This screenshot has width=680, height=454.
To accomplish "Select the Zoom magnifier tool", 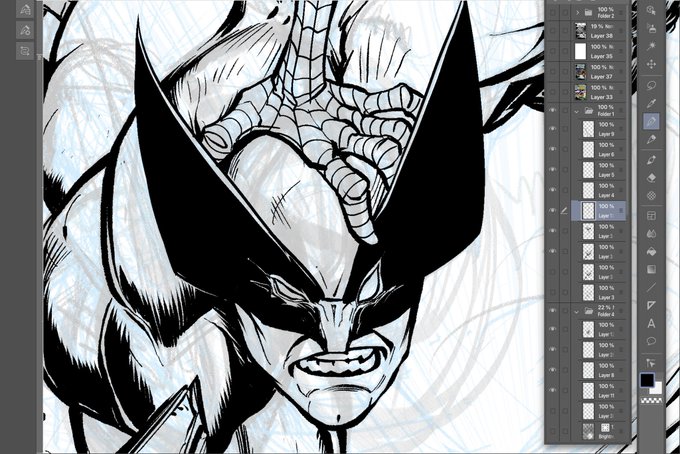I will point(651,10).
